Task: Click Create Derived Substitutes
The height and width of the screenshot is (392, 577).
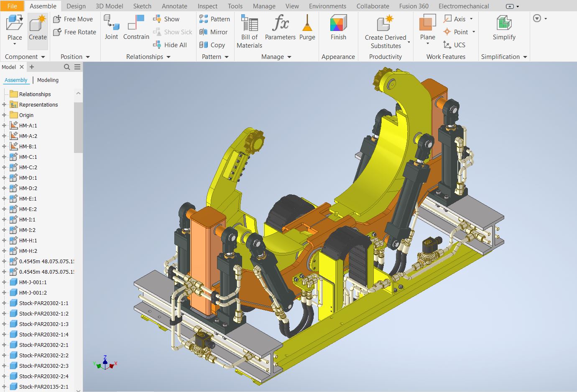Action: [x=386, y=32]
